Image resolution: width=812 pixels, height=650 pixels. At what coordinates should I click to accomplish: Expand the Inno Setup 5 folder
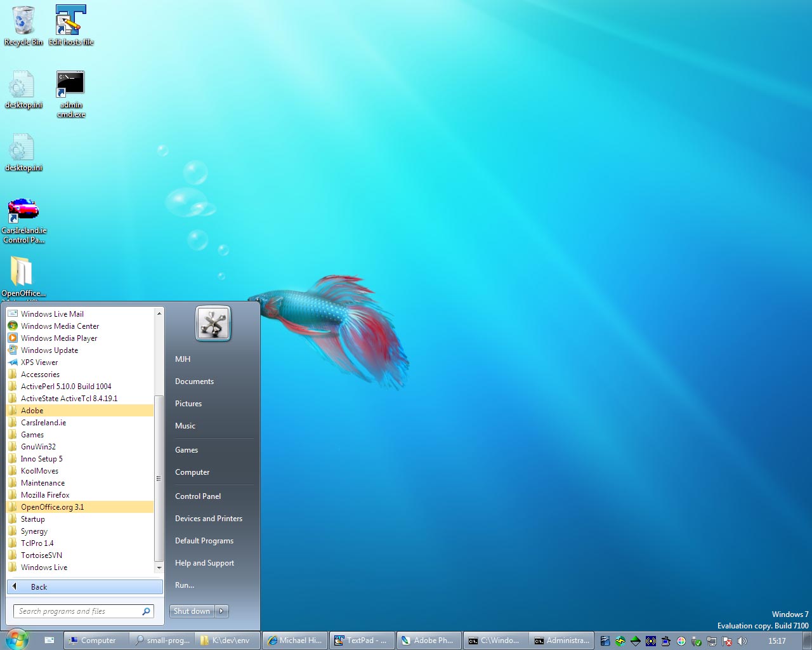[x=80, y=458]
